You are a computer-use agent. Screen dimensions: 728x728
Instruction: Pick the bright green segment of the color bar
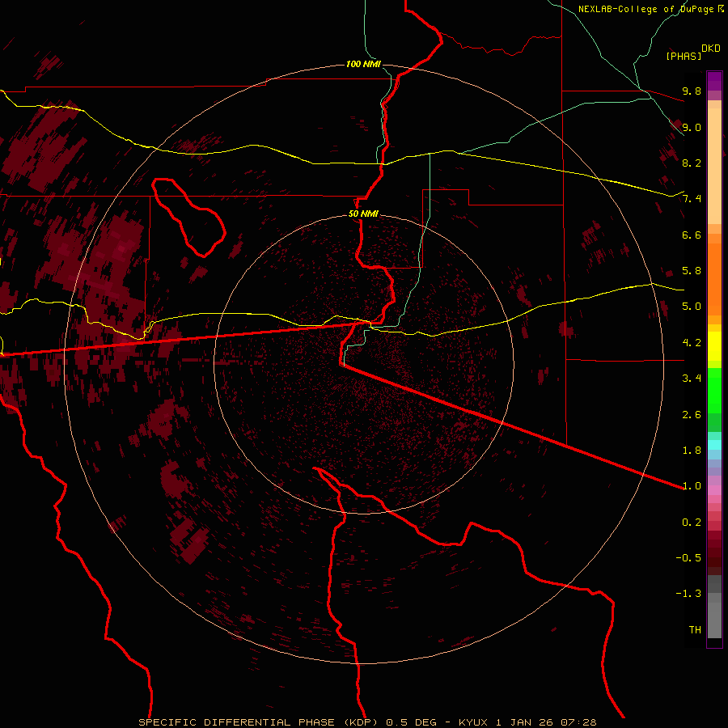point(714,391)
